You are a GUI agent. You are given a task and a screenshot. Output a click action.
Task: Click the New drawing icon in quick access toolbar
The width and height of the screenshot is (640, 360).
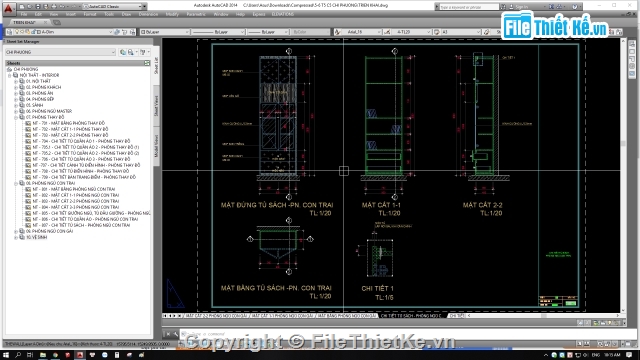(22, 7)
